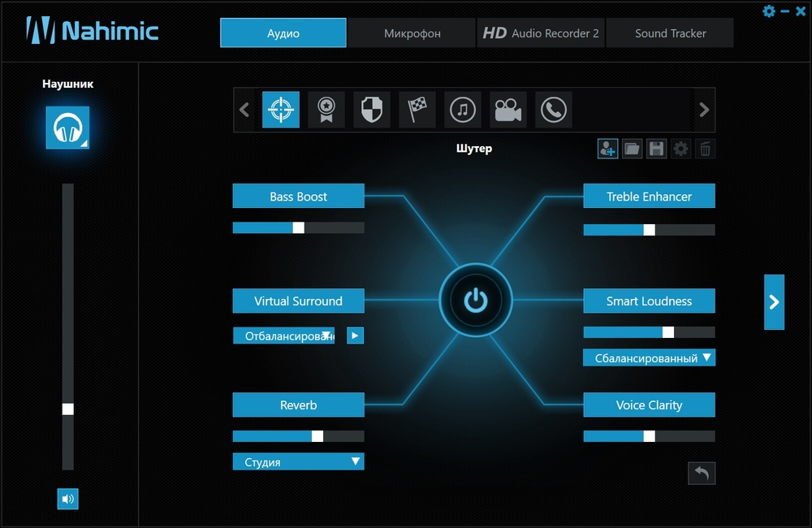This screenshot has width=812, height=528.
Task: Click the add user profile icon
Action: pyautogui.click(x=607, y=149)
